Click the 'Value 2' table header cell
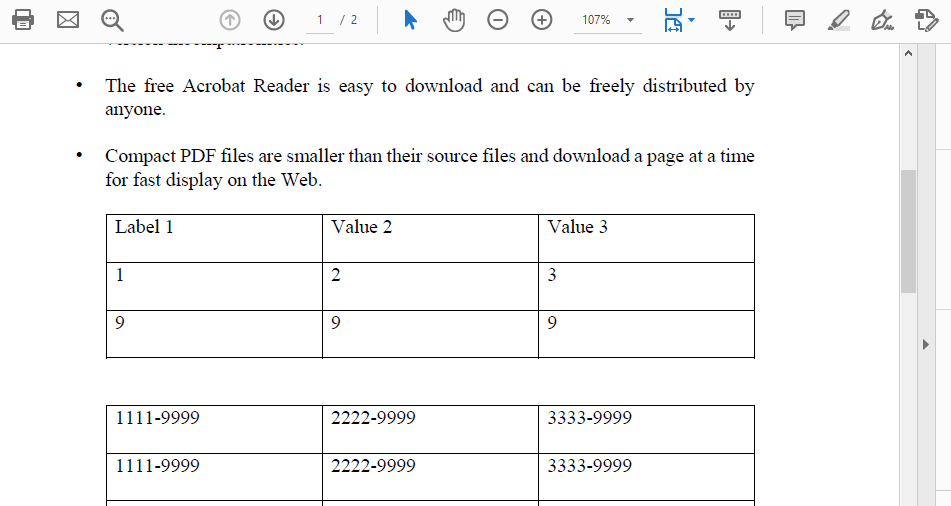This screenshot has height=506, width=951. point(430,238)
